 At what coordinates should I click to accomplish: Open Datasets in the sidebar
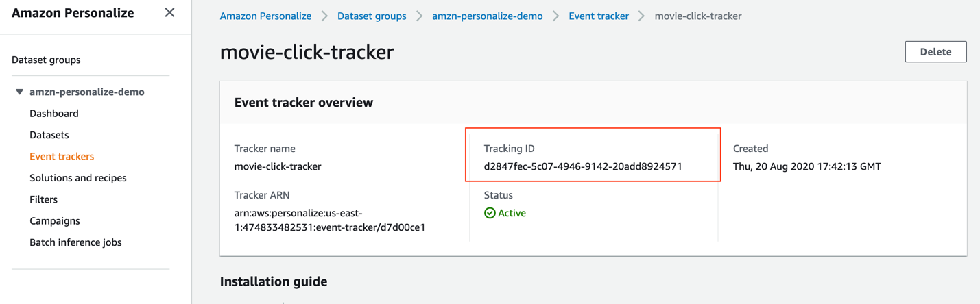(49, 135)
